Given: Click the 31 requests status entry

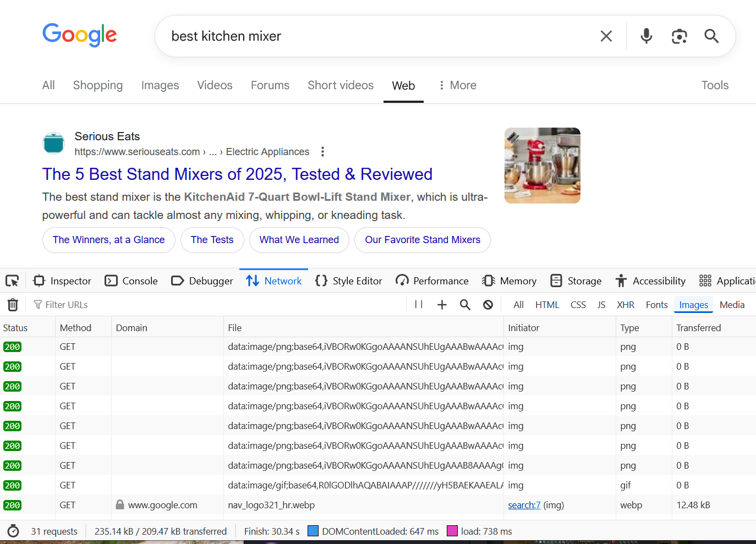Looking at the screenshot, I should pyautogui.click(x=54, y=531).
